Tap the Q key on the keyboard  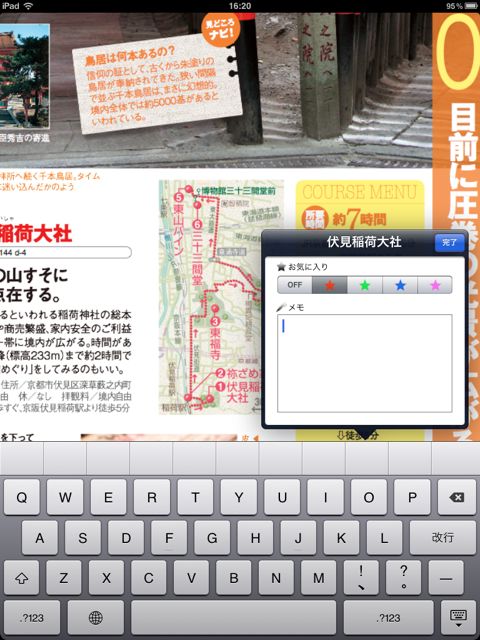tap(22, 497)
